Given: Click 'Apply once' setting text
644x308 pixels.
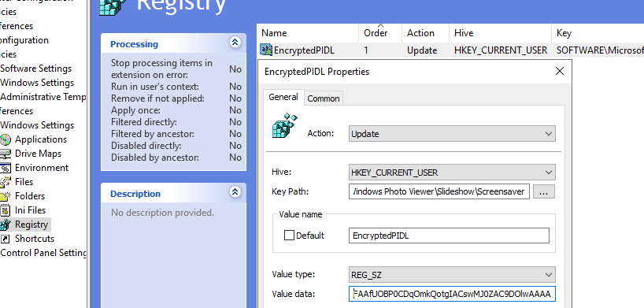Looking at the screenshot, I should tap(135, 110).
